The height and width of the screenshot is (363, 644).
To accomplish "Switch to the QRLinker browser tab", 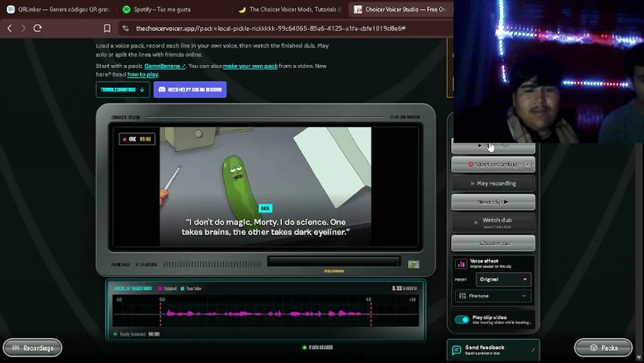I will pyautogui.click(x=59, y=9).
